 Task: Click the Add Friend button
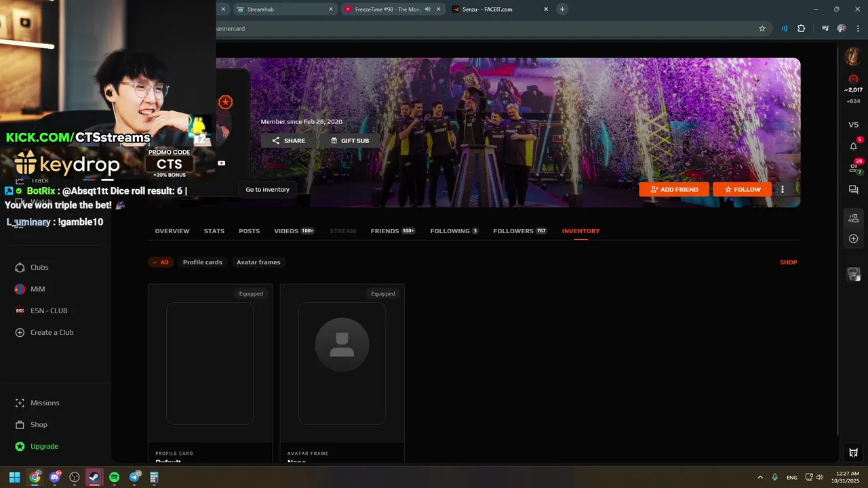674,190
